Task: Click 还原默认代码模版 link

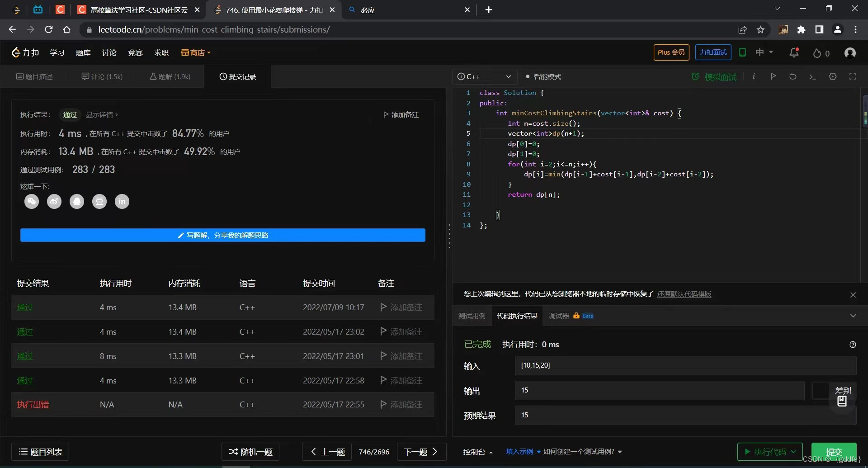Action: pyautogui.click(x=684, y=294)
